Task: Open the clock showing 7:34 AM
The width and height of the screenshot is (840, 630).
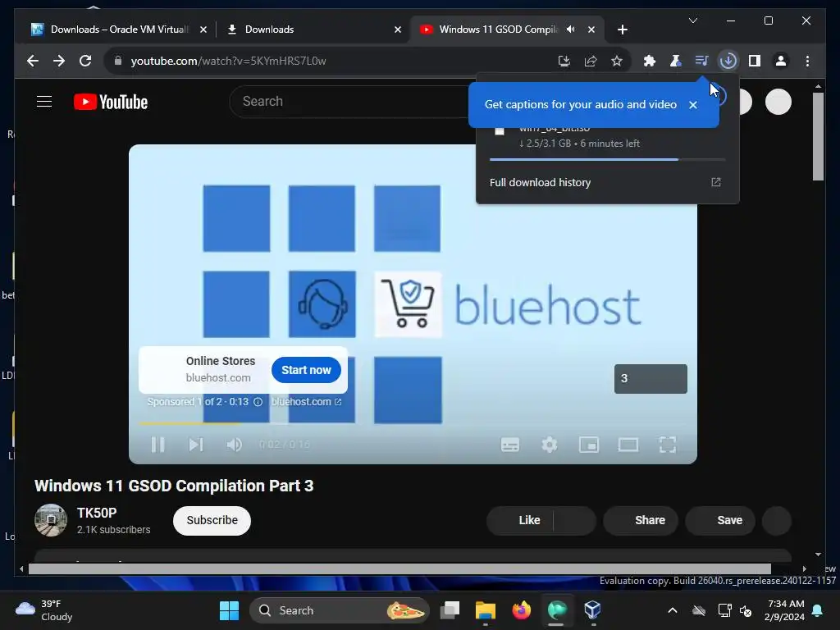Action: (785, 610)
